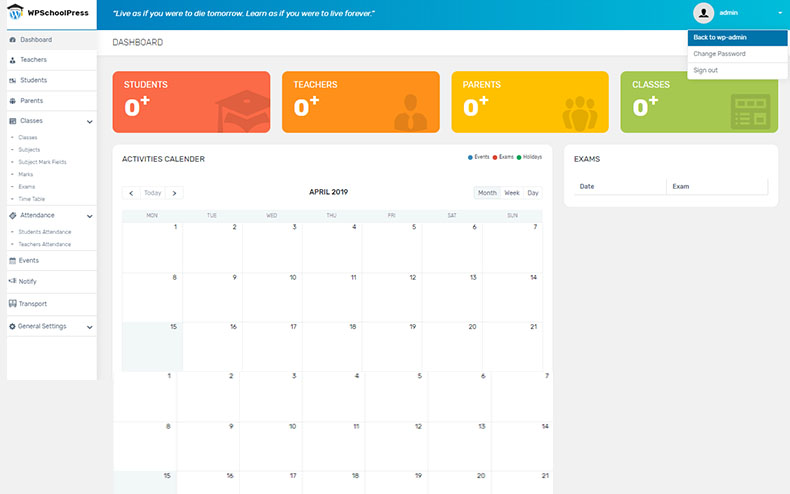The image size is (790, 494).
Task: Click the Notify megaphone icon in sidebar
Action: (12, 281)
